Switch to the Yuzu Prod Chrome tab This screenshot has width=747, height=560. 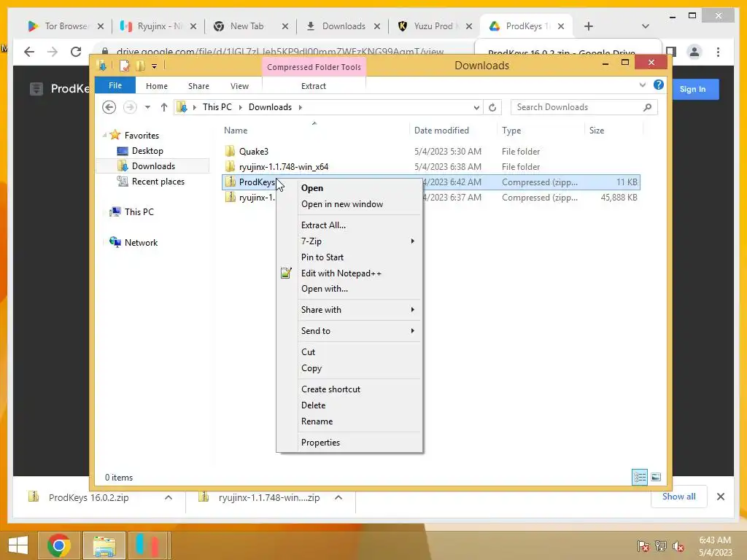coord(433,26)
